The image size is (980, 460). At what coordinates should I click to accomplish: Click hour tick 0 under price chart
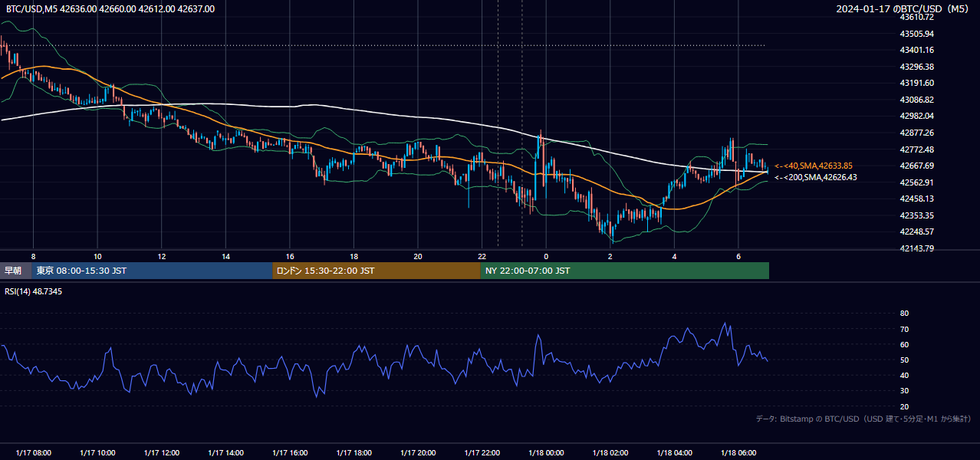pos(546,256)
